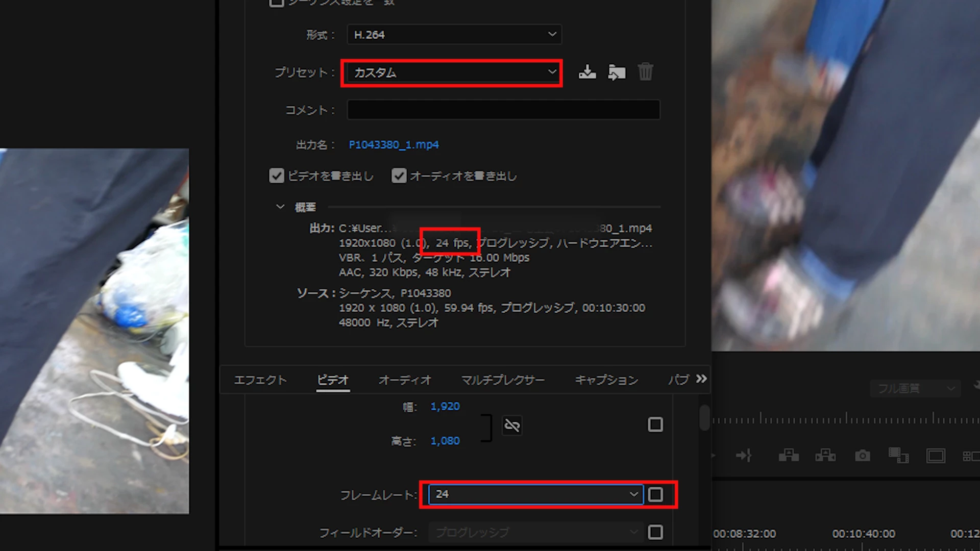The image size is (980, 551).
Task: Click the Extract button in program monitor
Action: click(x=825, y=455)
